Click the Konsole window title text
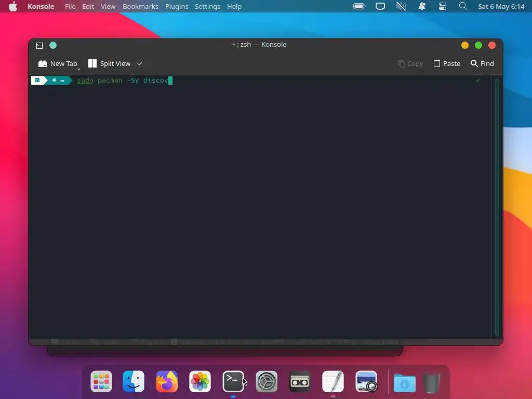The height and width of the screenshot is (399, 532). (x=259, y=45)
